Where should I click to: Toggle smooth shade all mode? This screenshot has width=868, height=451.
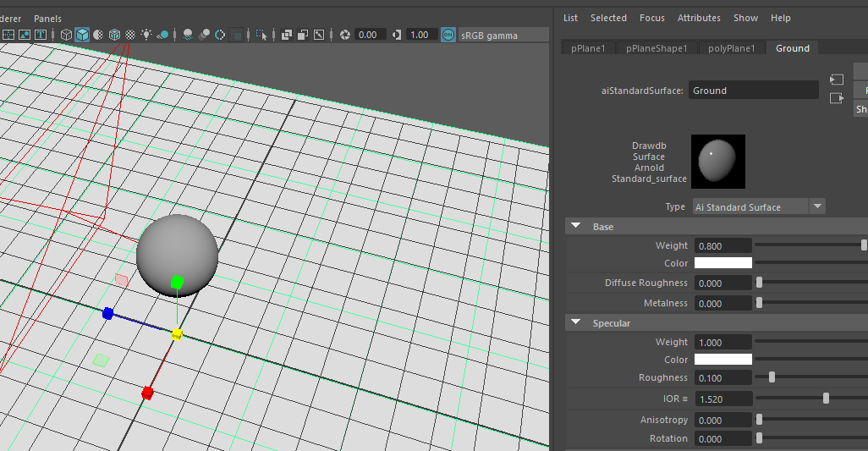pyautogui.click(x=82, y=35)
